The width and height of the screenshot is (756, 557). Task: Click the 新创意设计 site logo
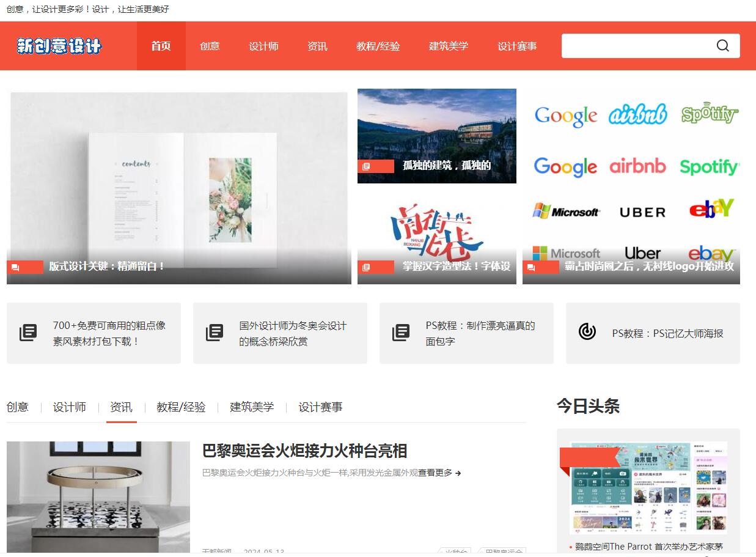coord(59,46)
